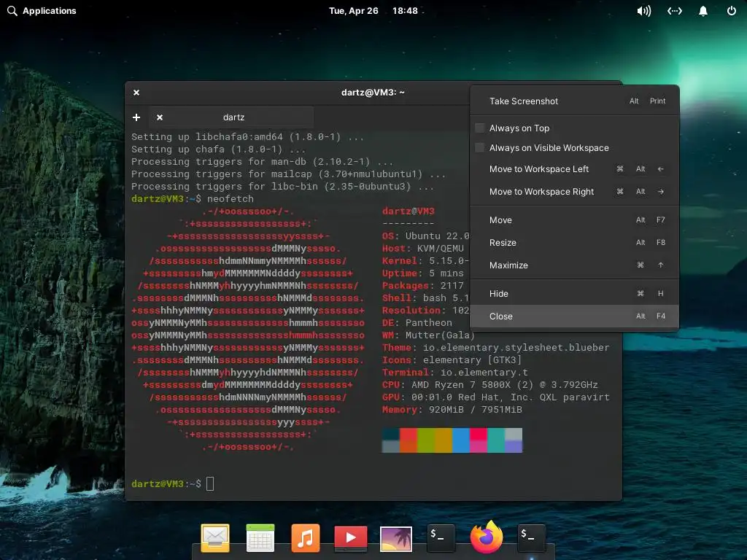Screen dimensions: 747x560
Task: Choose Take Screenshot from the window menu
Action: coord(574,101)
